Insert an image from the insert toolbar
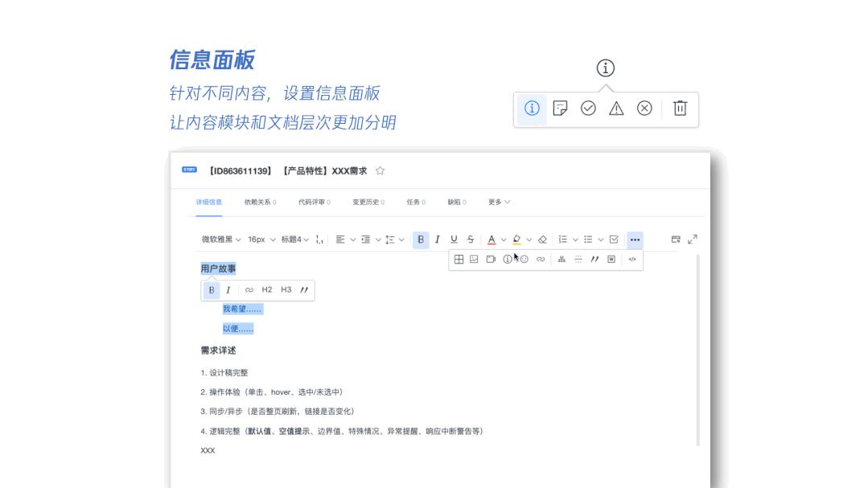 coord(475,260)
